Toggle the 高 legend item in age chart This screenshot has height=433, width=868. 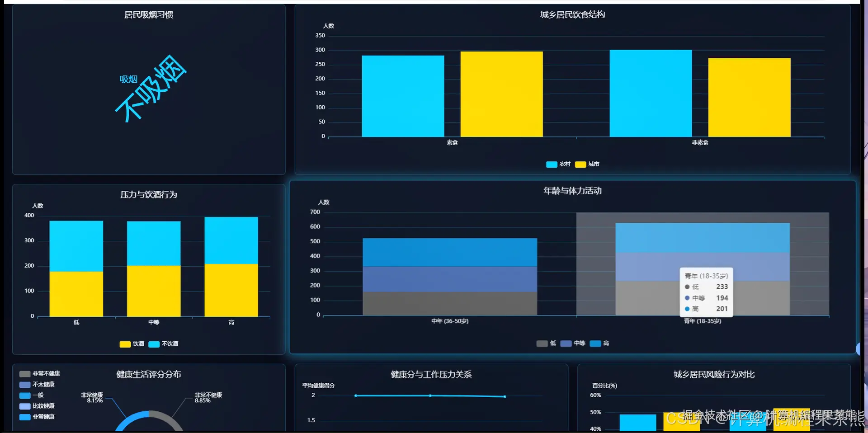pyautogui.click(x=599, y=344)
